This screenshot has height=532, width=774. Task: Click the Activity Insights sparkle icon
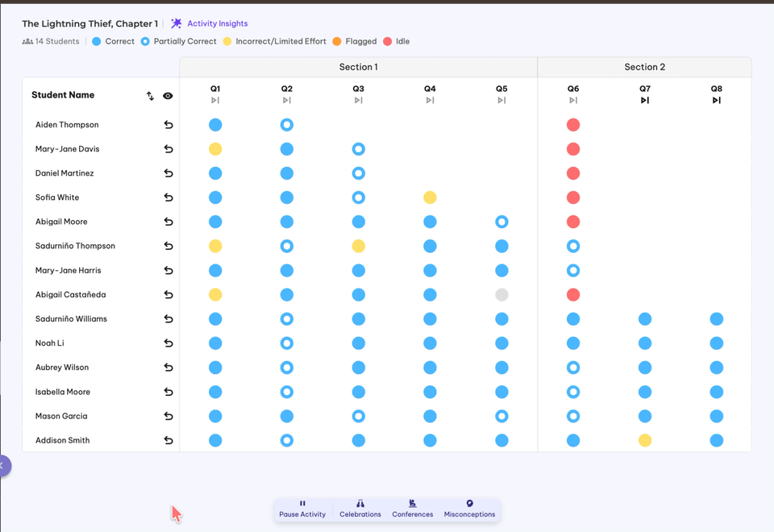[177, 24]
